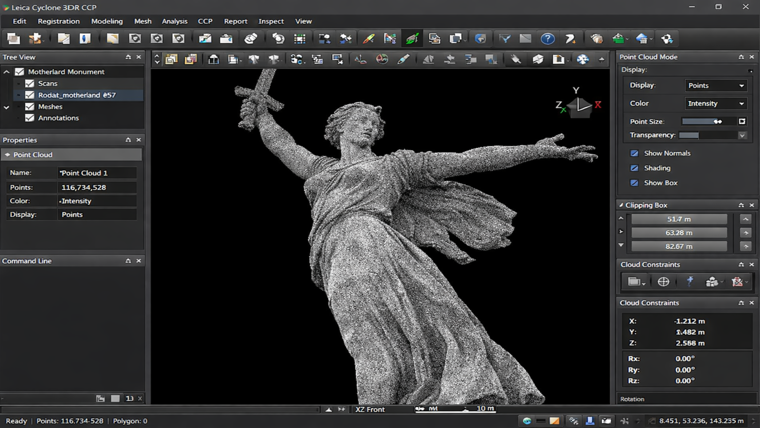Click the film-strip frame icon in toolbar
Screen dimensions: 760x428
(x=300, y=39)
